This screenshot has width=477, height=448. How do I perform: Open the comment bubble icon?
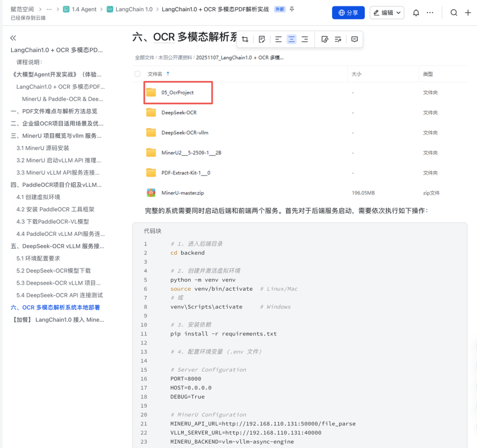(355, 39)
